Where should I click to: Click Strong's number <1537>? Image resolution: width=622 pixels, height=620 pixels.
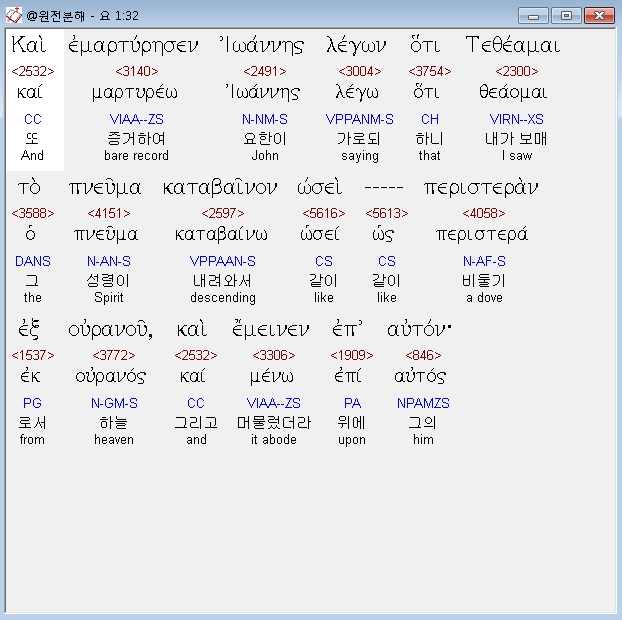[x=33, y=355]
